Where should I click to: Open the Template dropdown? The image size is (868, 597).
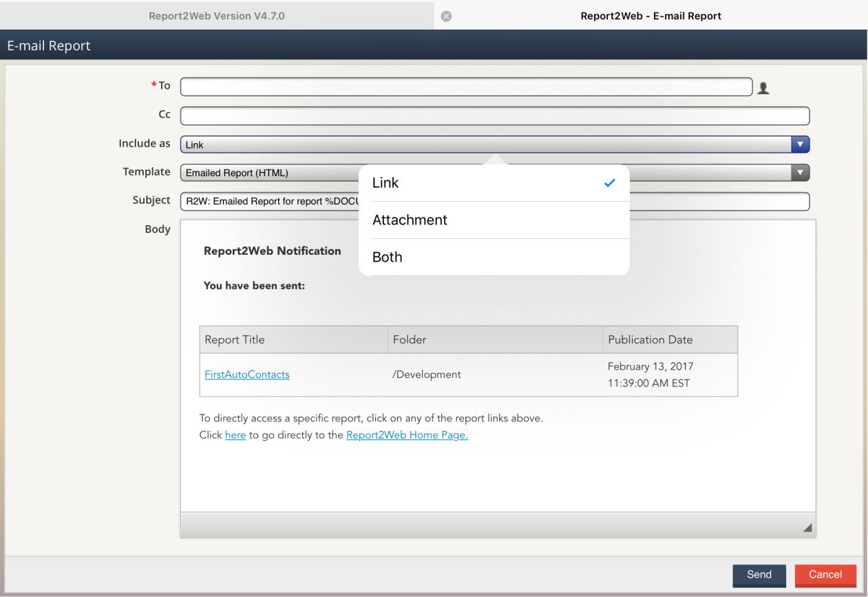click(x=800, y=172)
